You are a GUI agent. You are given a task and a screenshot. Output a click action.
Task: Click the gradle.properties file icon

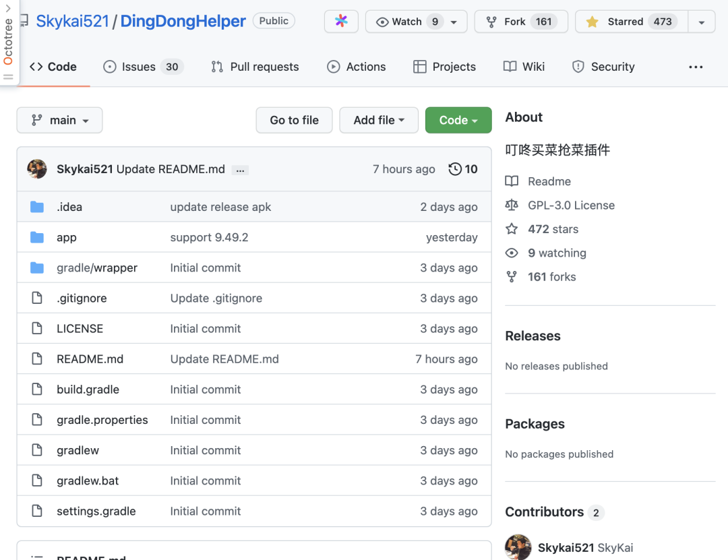click(x=37, y=419)
